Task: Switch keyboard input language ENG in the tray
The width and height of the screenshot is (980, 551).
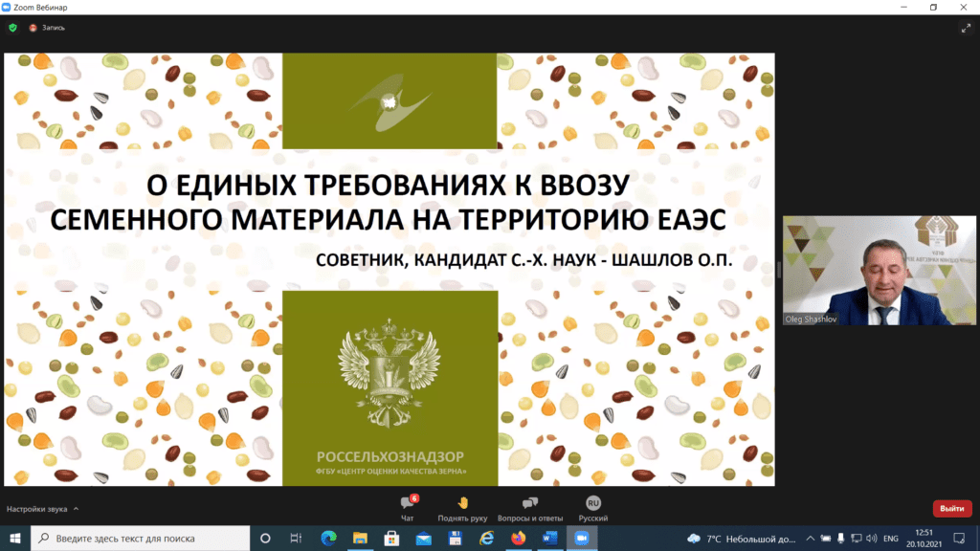Action: coord(890,539)
